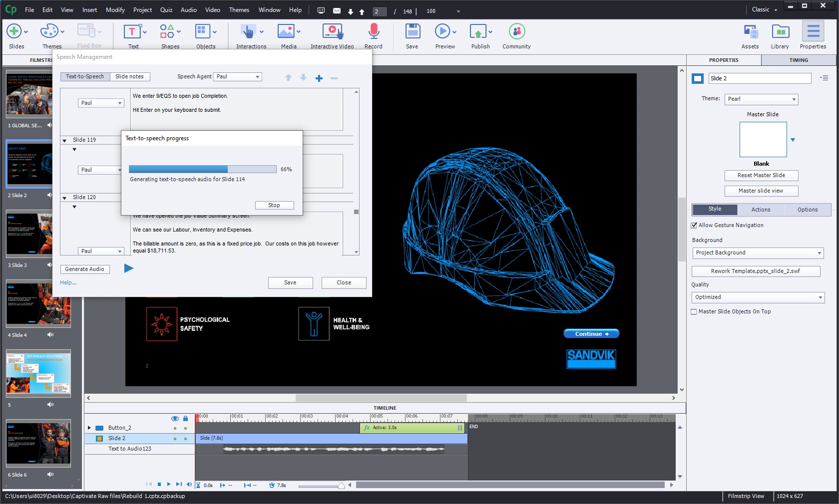839x504 pixels.
Task: Open the Quiz menu
Action: (x=166, y=10)
